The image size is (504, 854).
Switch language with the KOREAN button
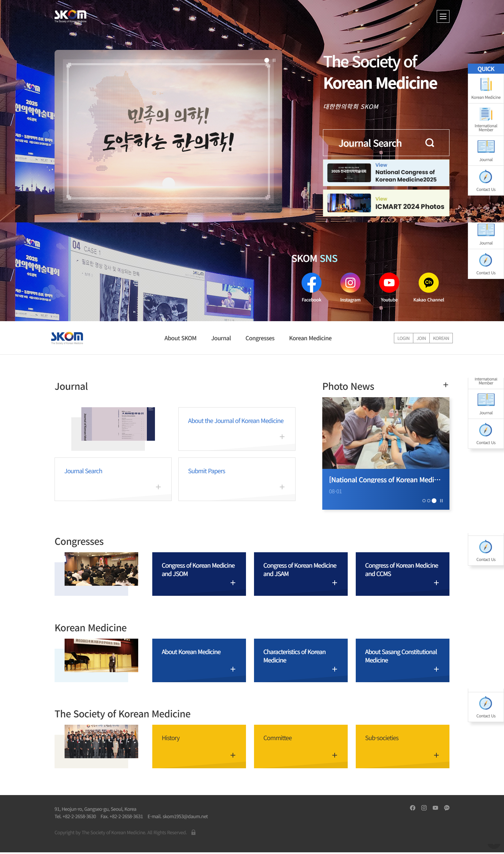tap(440, 338)
